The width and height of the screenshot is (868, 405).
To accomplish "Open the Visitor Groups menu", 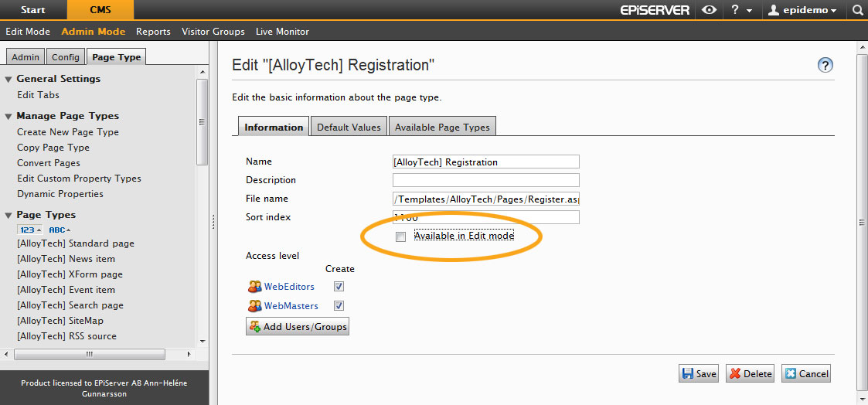I will 213,32.
